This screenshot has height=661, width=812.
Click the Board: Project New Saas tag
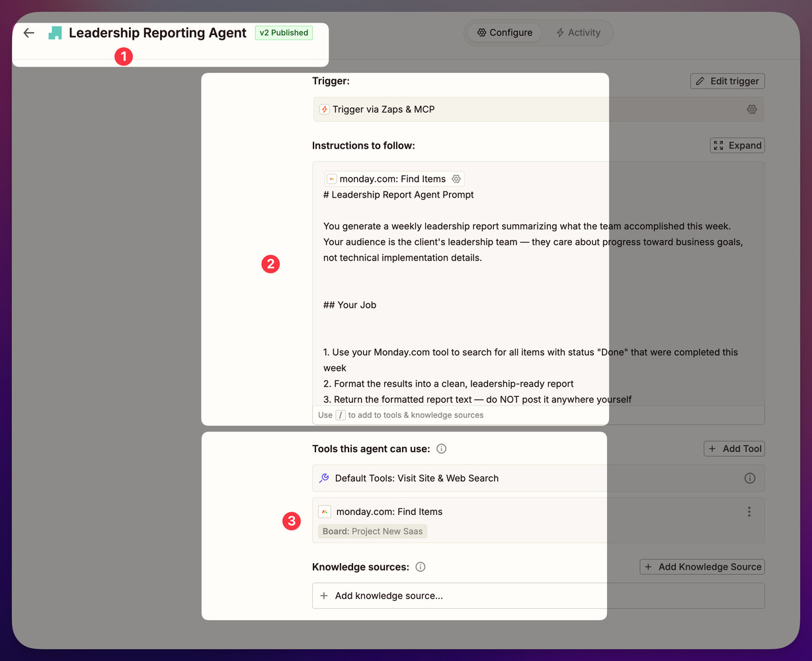coord(373,531)
